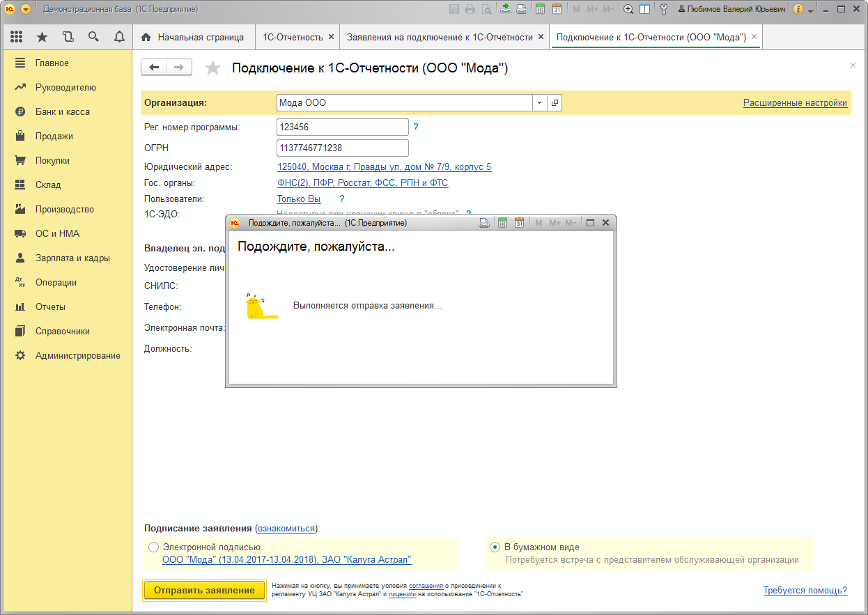Click user name Любимов Валерий Юрьевич
Screen dimensions: 868x615
coord(731,9)
